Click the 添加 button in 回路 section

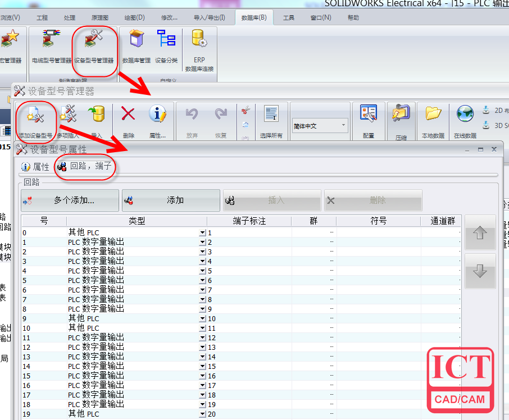[171, 200]
